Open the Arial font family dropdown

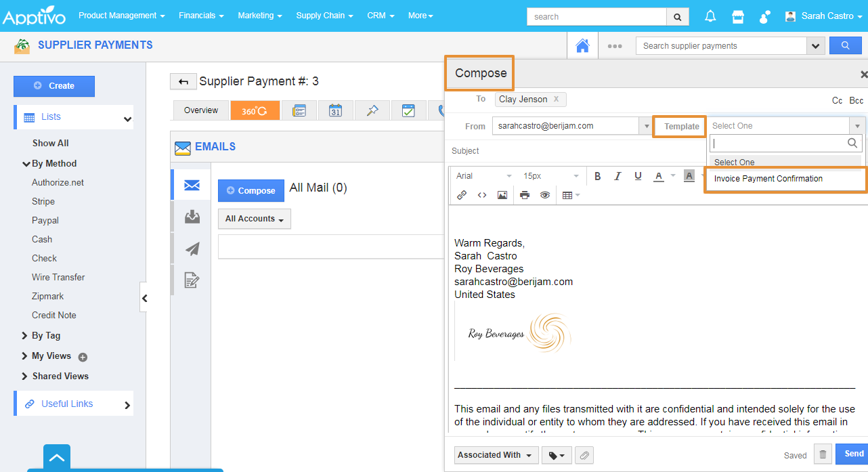pos(483,176)
